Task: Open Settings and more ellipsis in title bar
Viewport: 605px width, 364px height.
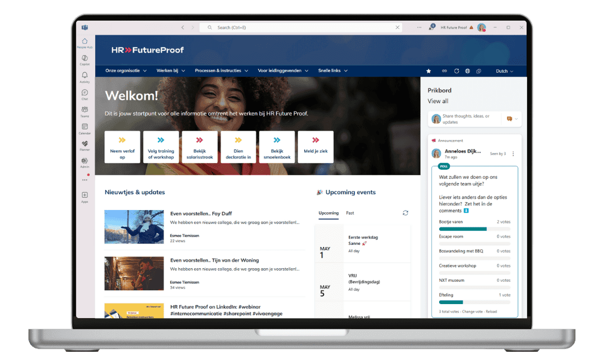Action: 419,27
